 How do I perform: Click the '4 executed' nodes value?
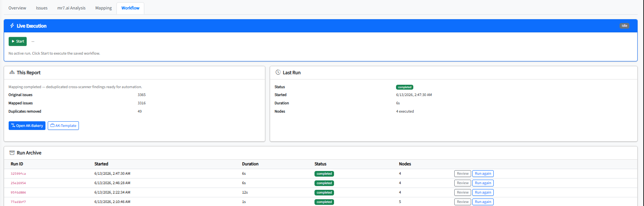405,111
